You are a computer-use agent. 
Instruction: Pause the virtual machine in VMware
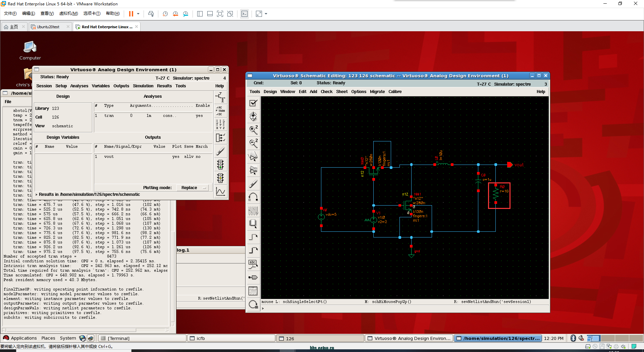point(131,14)
